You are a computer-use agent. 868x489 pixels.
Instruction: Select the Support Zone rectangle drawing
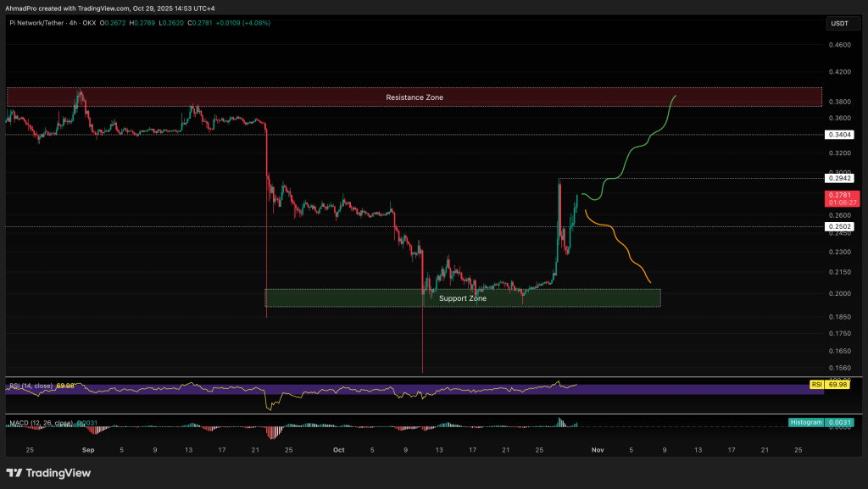tap(463, 297)
